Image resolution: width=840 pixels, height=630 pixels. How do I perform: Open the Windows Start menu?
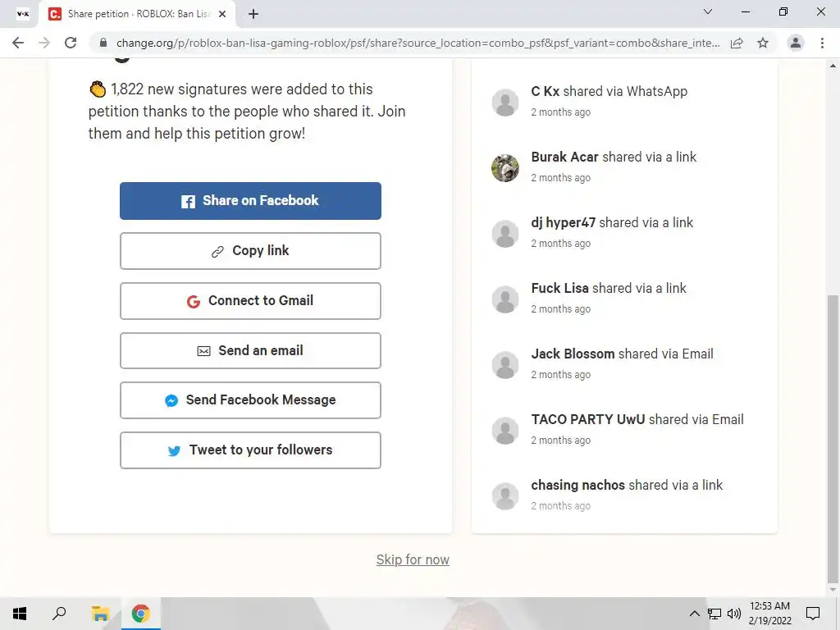click(20, 614)
